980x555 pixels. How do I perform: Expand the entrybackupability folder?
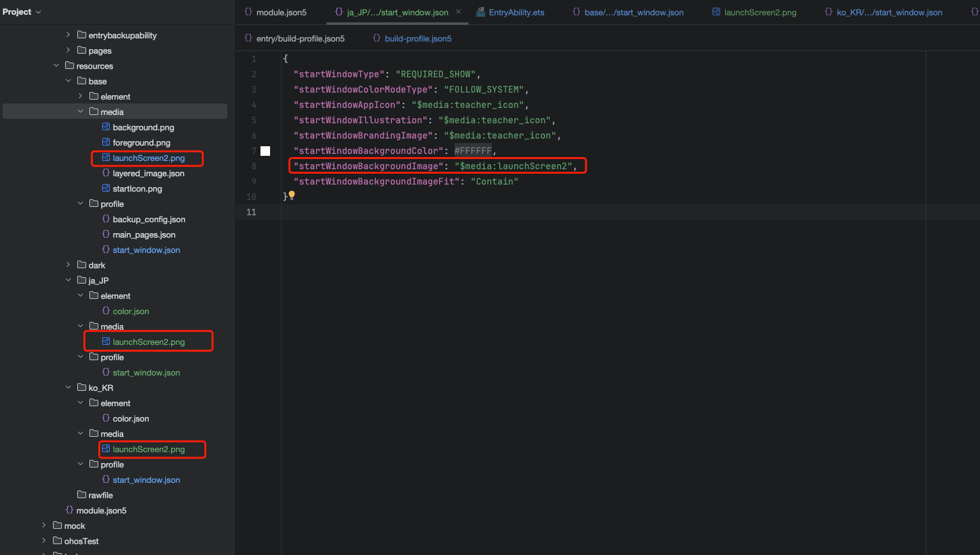click(68, 35)
